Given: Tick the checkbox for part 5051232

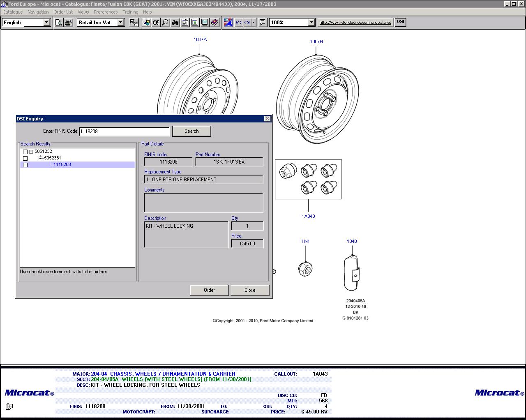Looking at the screenshot, I should (25, 152).
